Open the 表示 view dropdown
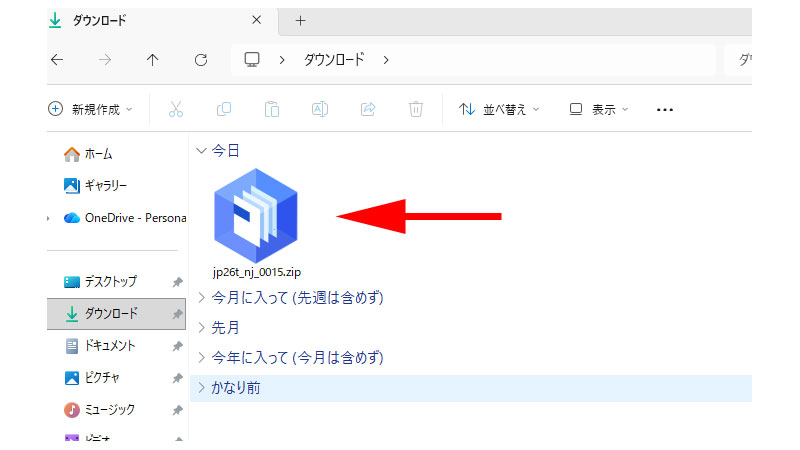Image resolution: width=800 pixels, height=450 pixels. 598,109
